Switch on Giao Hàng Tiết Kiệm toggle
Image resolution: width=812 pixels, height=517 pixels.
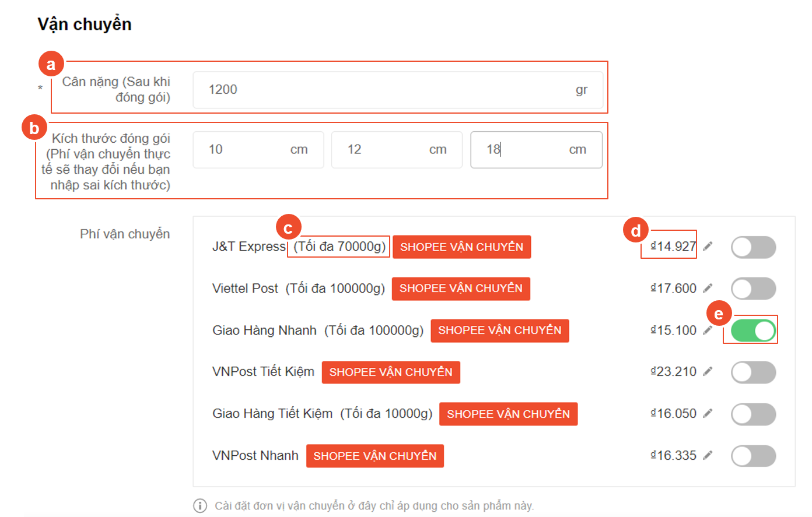pos(753,414)
